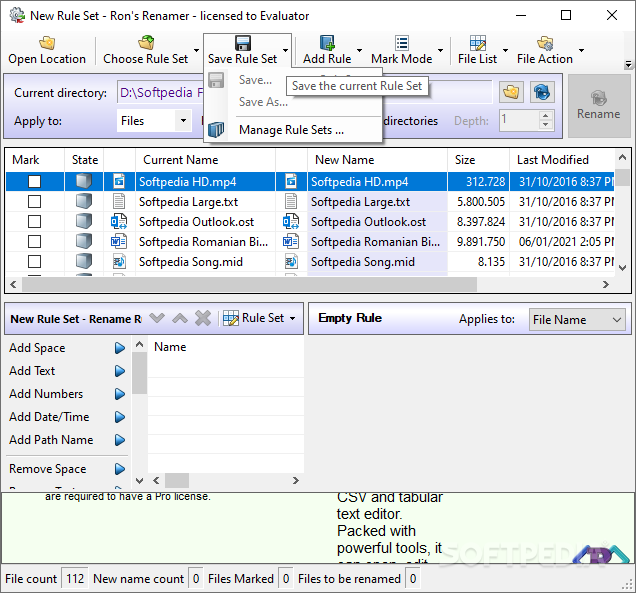636x593 pixels.
Task: Select the Softpedia Large.txt current name
Action: point(189,202)
